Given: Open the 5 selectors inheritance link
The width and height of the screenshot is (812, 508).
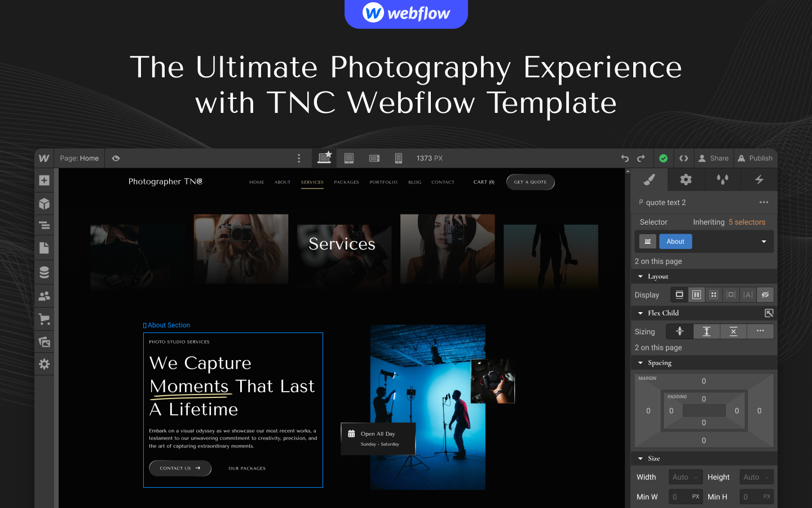Looking at the screenshot, I should point(747,222).
